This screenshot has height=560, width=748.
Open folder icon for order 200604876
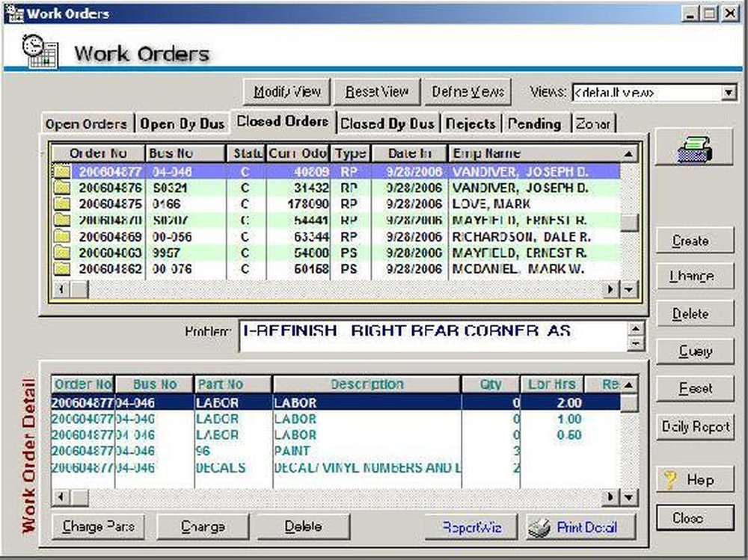coord(62,188)
